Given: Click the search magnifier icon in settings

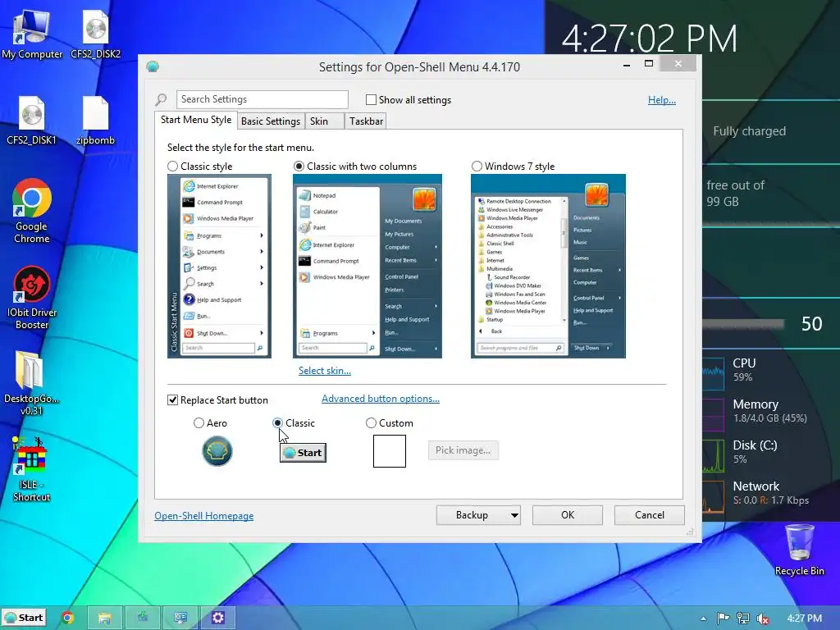Looking at the screenshot, I should [x=161, y=99].
